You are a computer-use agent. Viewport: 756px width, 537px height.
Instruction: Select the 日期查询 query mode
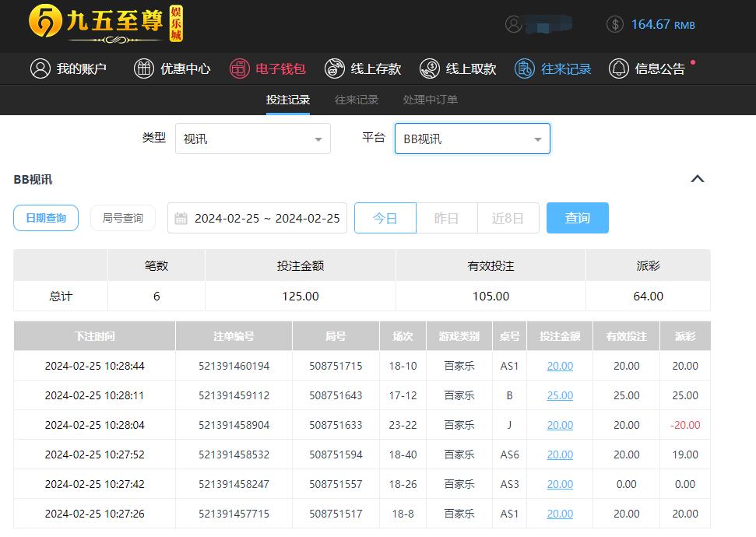tap(46, 218)
